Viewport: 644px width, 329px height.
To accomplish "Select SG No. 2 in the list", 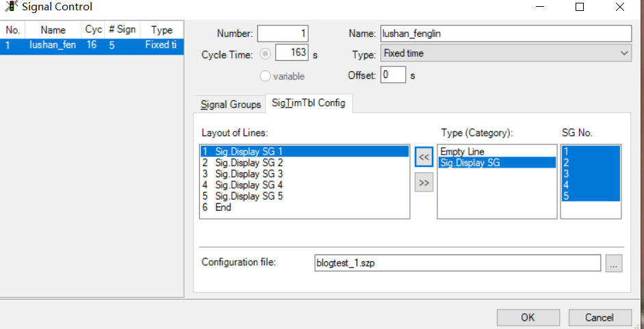I will pyautogui.click(x=591, y=163).
